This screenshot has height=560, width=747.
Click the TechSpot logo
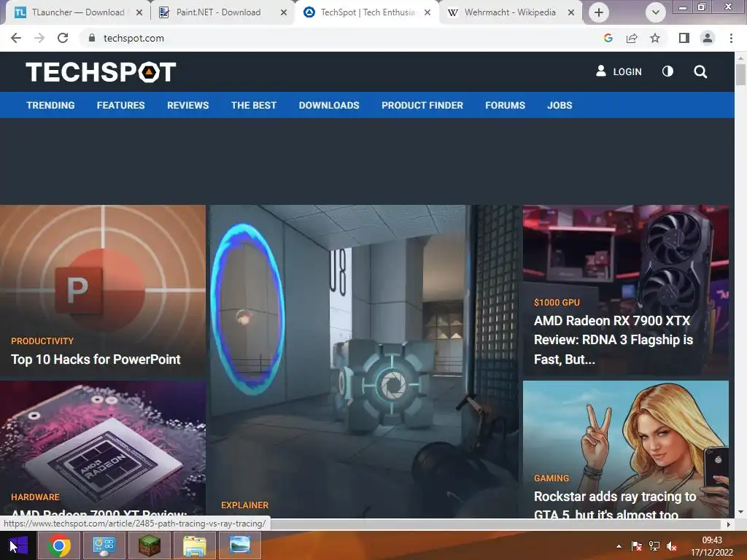(101, 72)
